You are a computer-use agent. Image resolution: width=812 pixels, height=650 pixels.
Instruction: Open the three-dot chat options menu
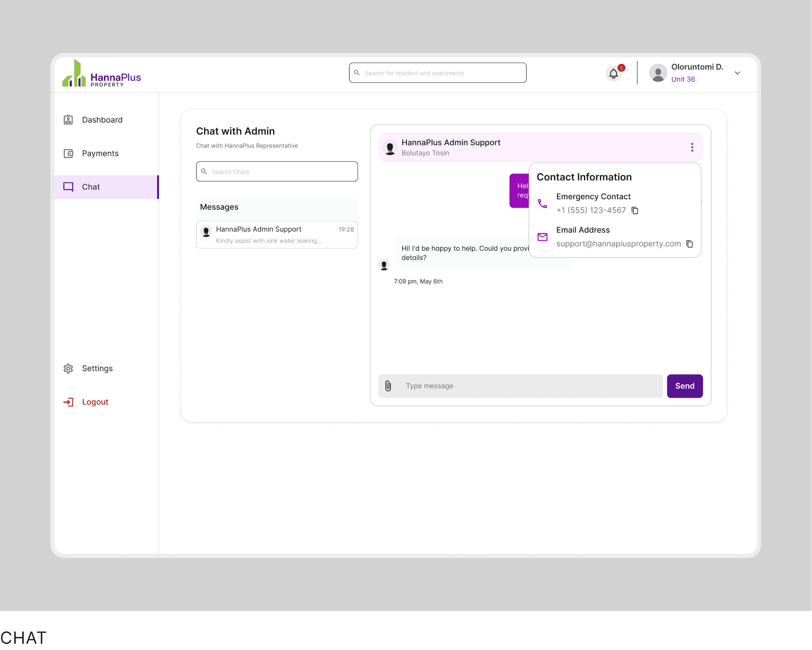coord(692,147)
